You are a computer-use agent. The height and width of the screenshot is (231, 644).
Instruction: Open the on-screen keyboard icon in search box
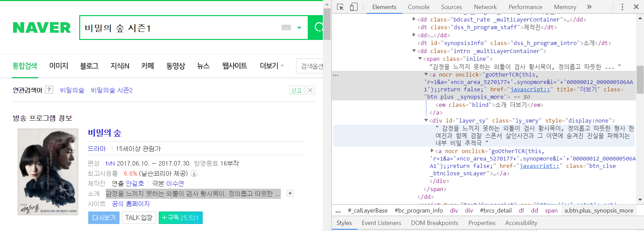pyautogui.click(x=286, y=28)
